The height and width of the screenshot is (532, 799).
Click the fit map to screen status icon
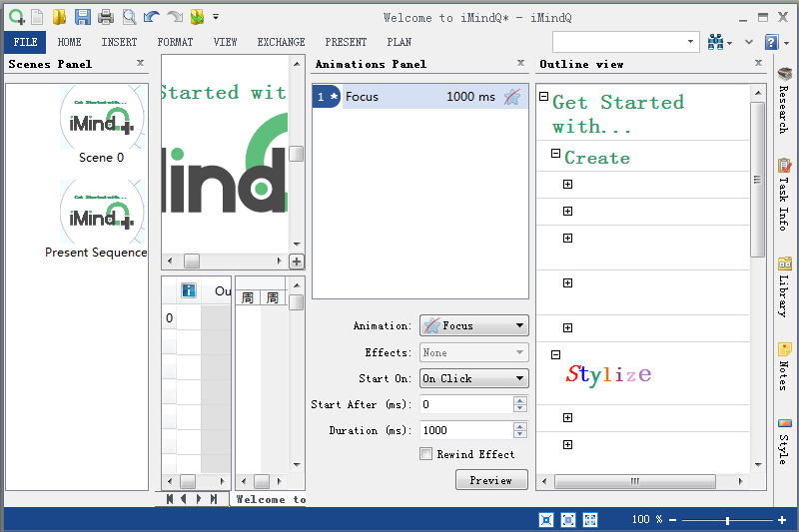pyautogui.click(x=546, y=520)
